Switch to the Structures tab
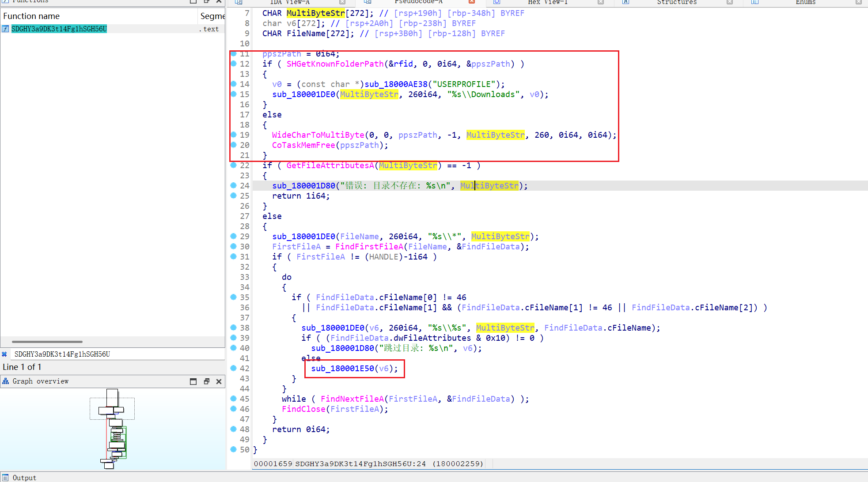Viewport: 868px width, 482px height. 677,2
